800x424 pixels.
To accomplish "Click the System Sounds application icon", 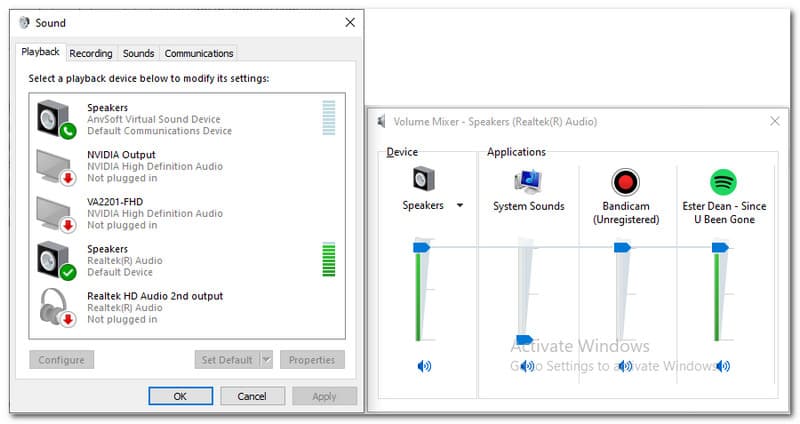I will click(x=528, y=182).
